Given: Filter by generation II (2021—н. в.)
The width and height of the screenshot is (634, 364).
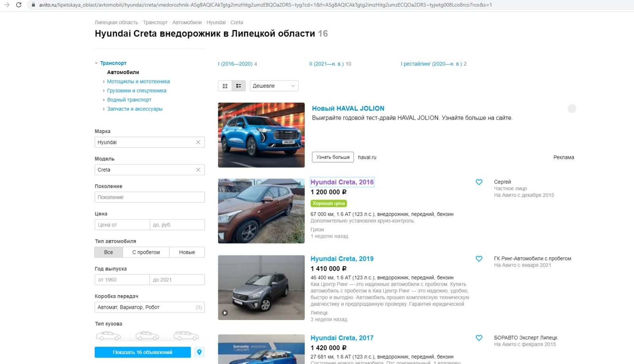Looking at the screenshot, I should (x=327, y=64).
